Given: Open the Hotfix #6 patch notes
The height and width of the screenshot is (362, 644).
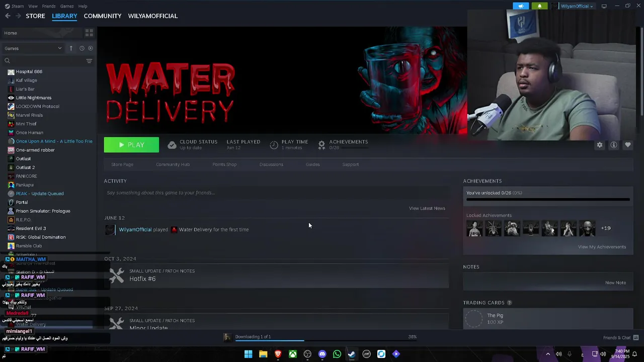Looking at the screenshot, I should (277, 275).
